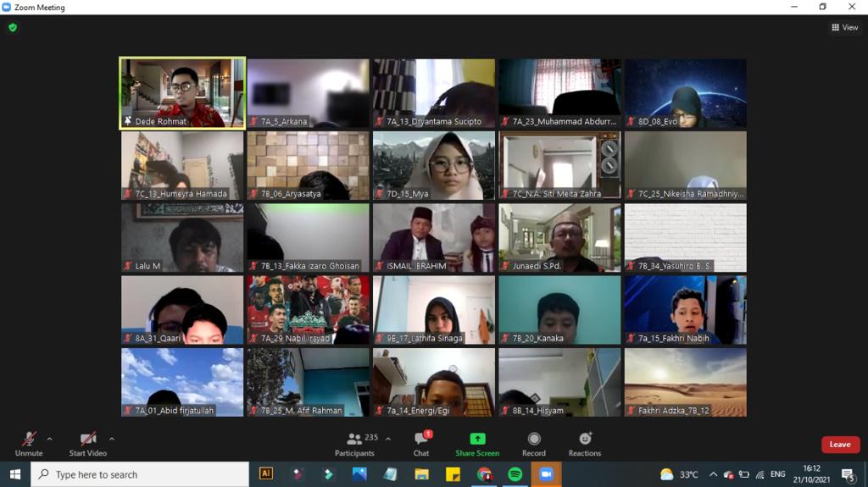This screenshot has width=868, height=487.
Task: Open the Participants panel
Action: pos(354,444)
